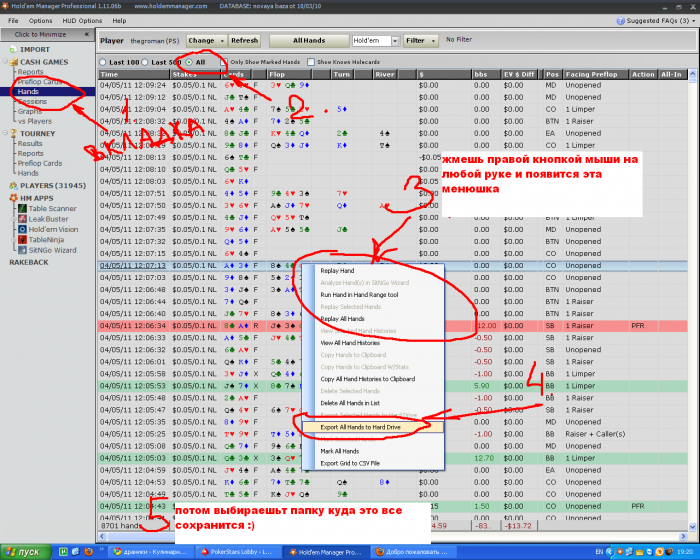Choose Replay Hand in context menu
The height and width of the screenshot is (560, 700).
[373, 271]
